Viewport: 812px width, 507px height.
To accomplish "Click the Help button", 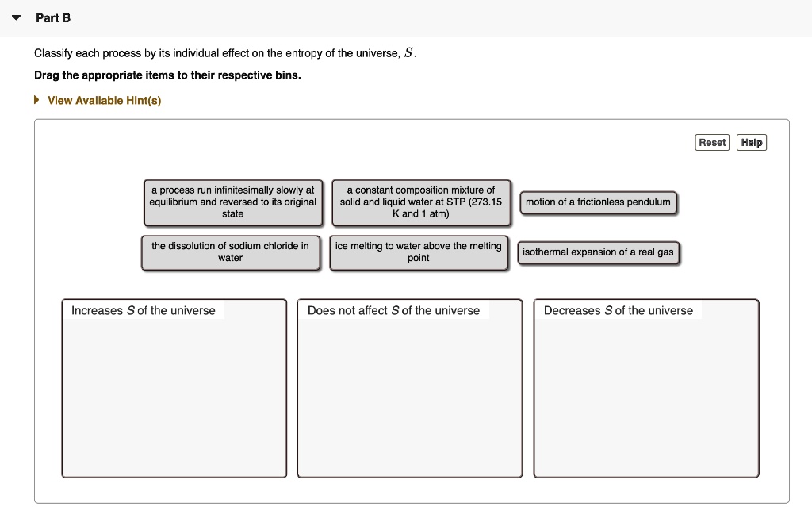I will (x=750, y=142).
